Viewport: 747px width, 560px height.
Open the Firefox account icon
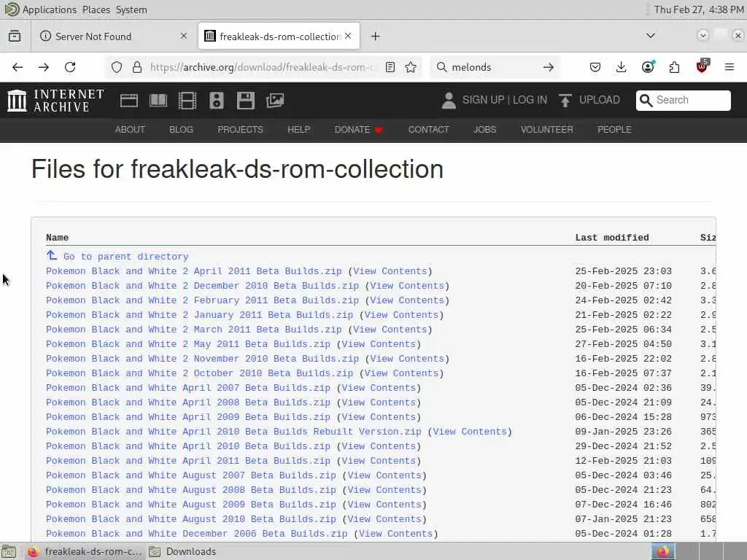point(648,67)
